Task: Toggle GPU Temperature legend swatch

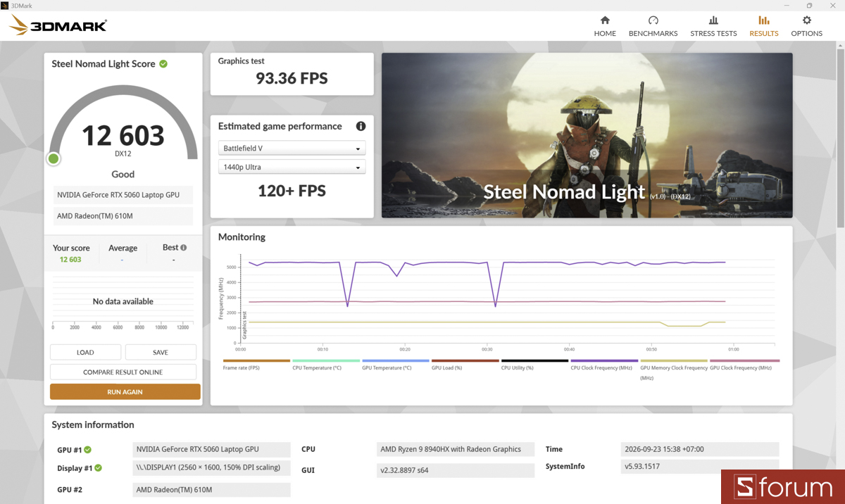Action: (396, 360)
